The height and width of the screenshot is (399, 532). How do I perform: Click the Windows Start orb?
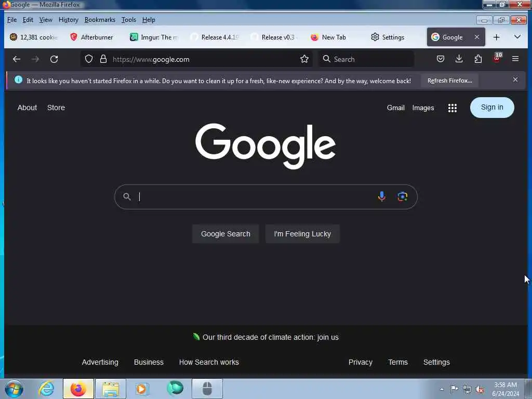[14, 389]
